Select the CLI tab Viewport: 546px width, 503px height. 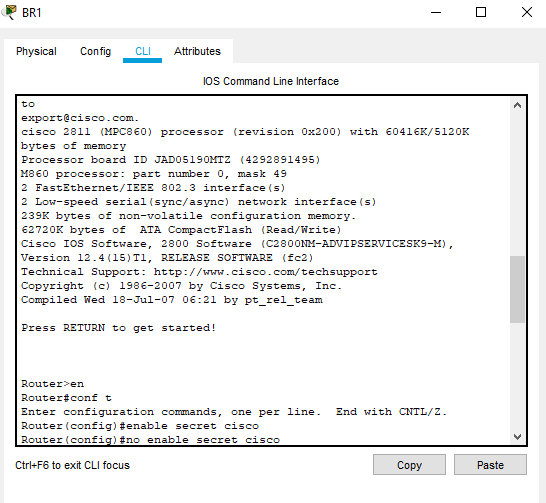click(143, 51)
